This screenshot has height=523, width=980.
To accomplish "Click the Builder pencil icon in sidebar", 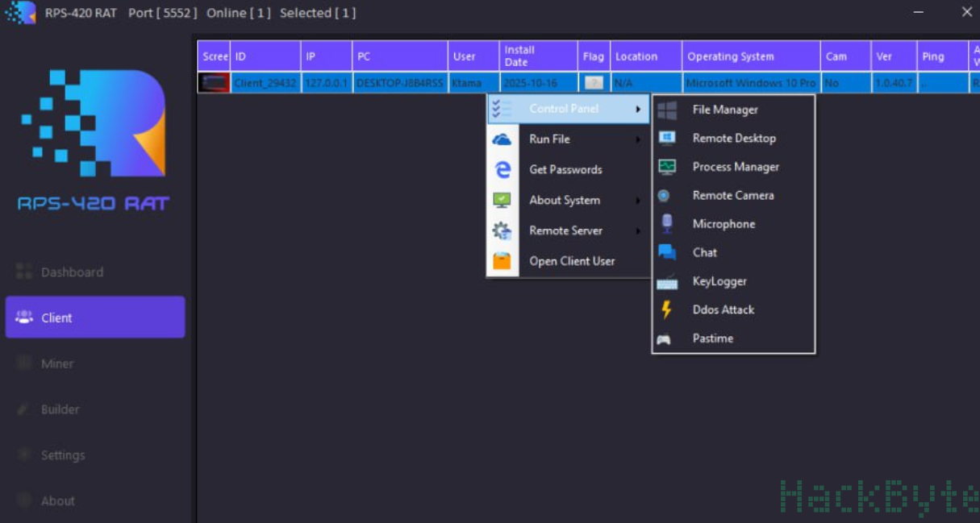I will tap(24, 409).
